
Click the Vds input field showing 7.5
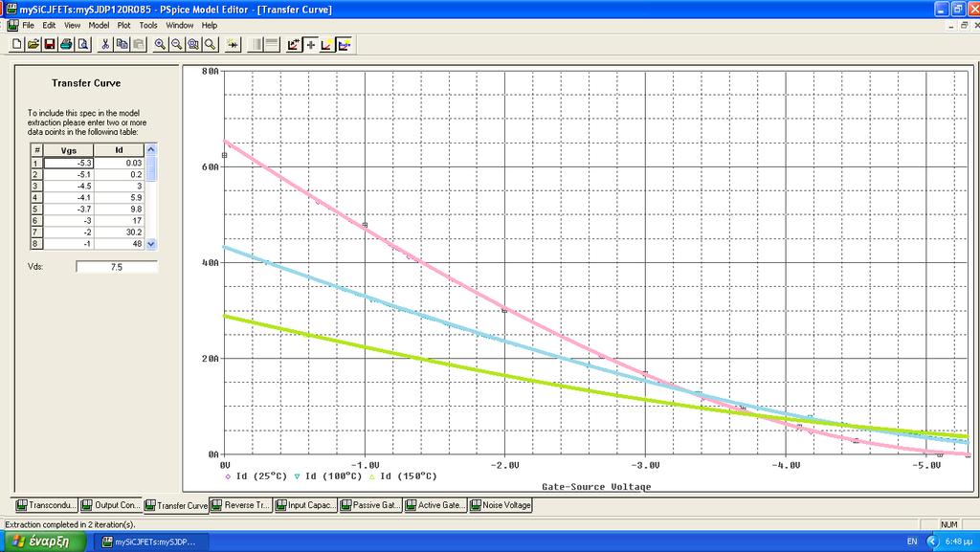(117, 267)
